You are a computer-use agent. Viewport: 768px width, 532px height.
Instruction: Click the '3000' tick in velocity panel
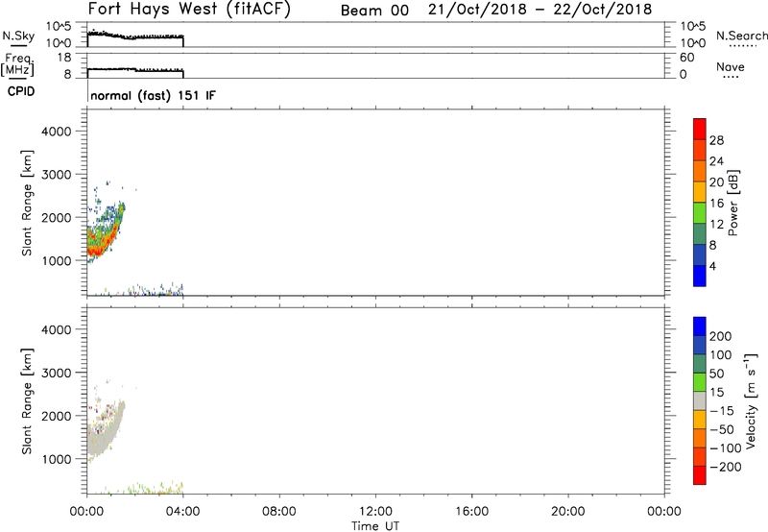(57, 373)
